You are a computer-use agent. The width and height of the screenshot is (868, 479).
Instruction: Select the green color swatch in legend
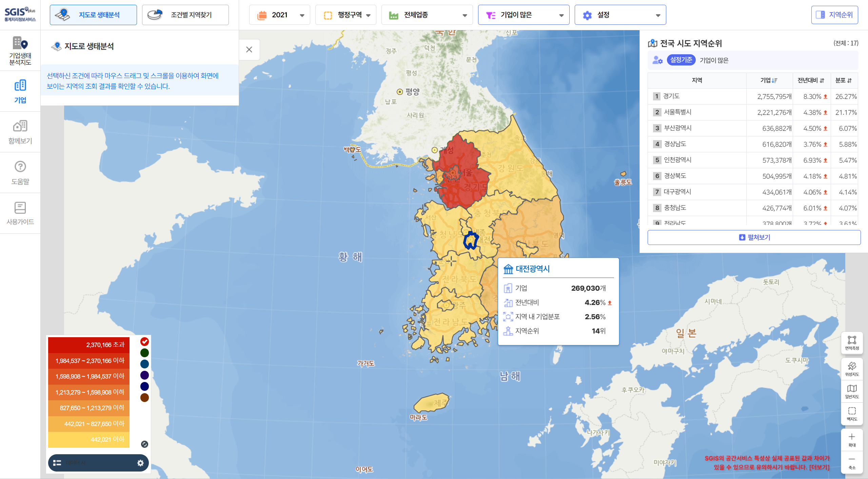(145, 353)
